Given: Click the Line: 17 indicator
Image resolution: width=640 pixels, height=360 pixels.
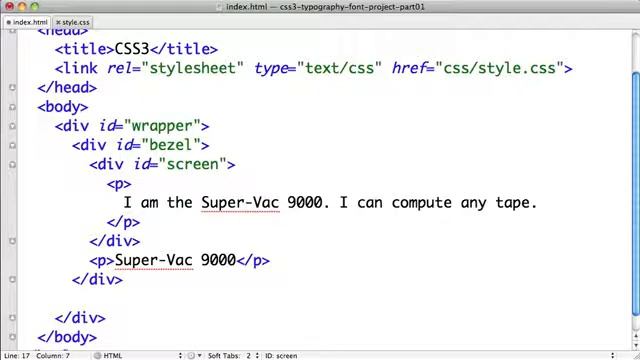Looking at the screenshot, I should [17, 356].
